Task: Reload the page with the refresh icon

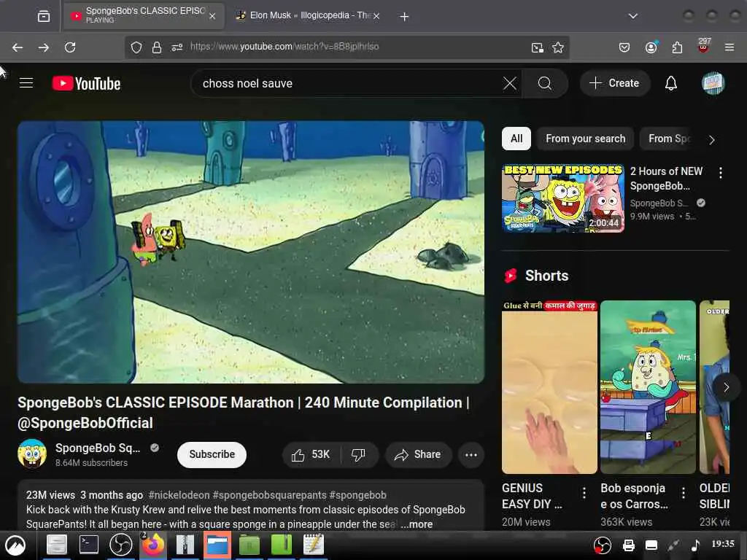Action: tap(70, 47)
